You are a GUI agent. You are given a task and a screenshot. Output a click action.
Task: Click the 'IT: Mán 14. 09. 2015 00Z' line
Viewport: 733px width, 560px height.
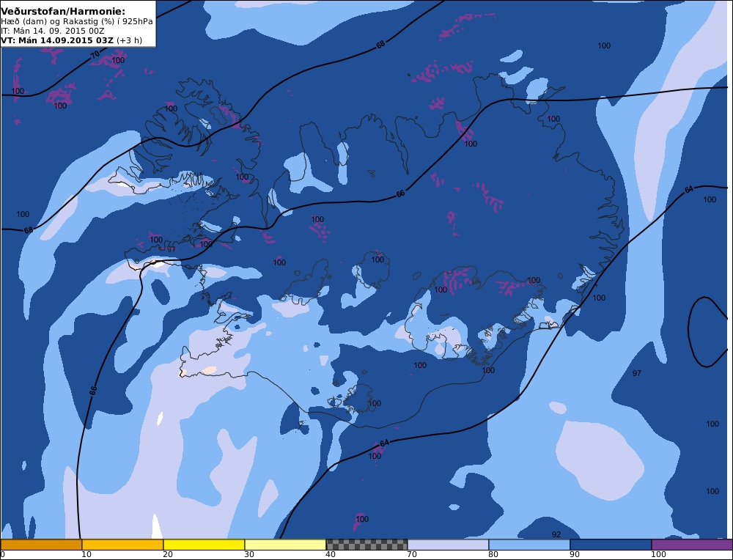[x=52, y=31]
